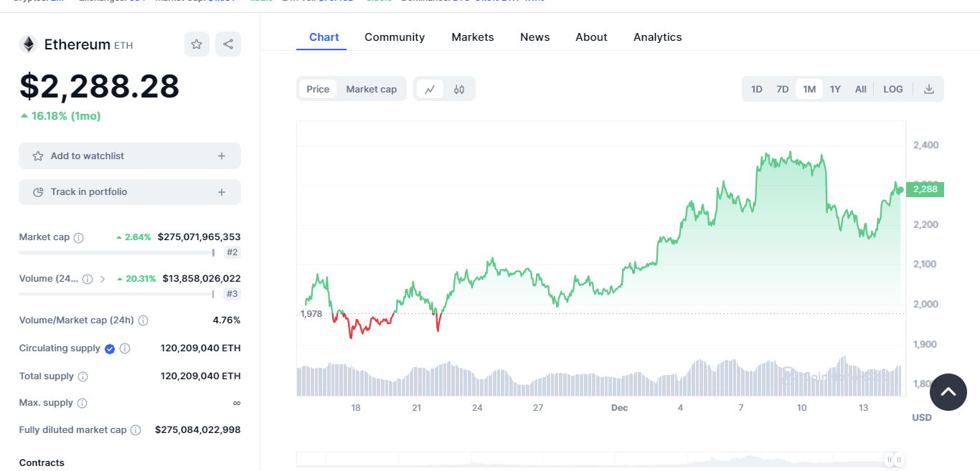This screenshot has width=980, height=471.
Task: Open the Analytics tab
Action: [658, 37]
